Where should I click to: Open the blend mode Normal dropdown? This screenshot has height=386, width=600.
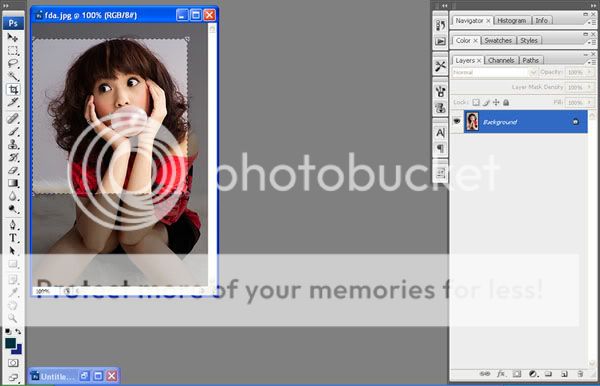(x=494, y=72)
